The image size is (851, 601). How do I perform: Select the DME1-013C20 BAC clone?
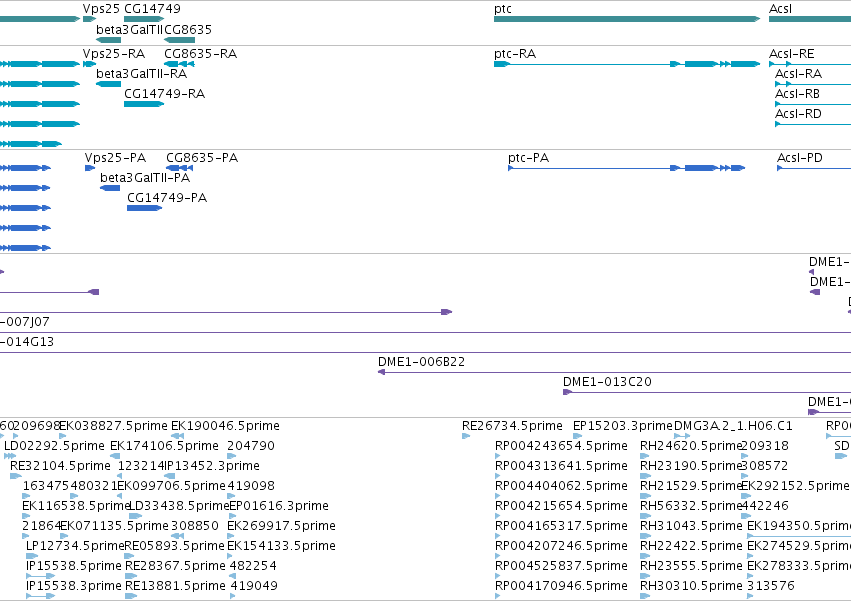pyautogui.click(x=607, y=382)
